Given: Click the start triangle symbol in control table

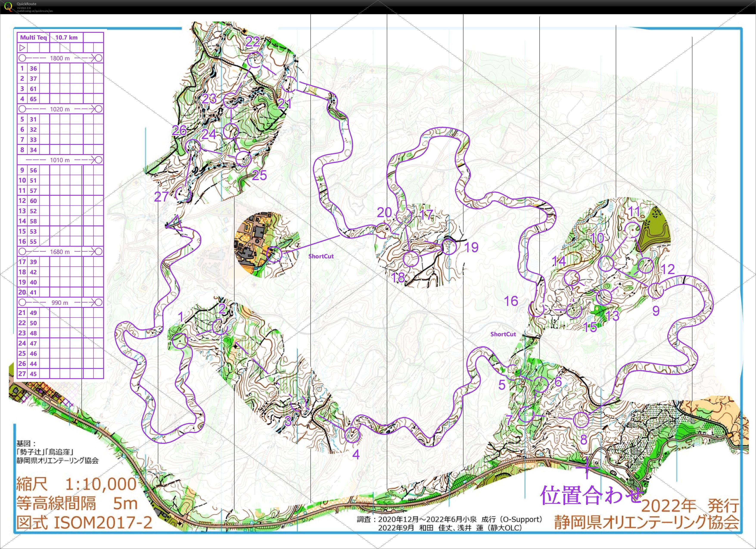Looking at the screenshot, I should 22,48.
